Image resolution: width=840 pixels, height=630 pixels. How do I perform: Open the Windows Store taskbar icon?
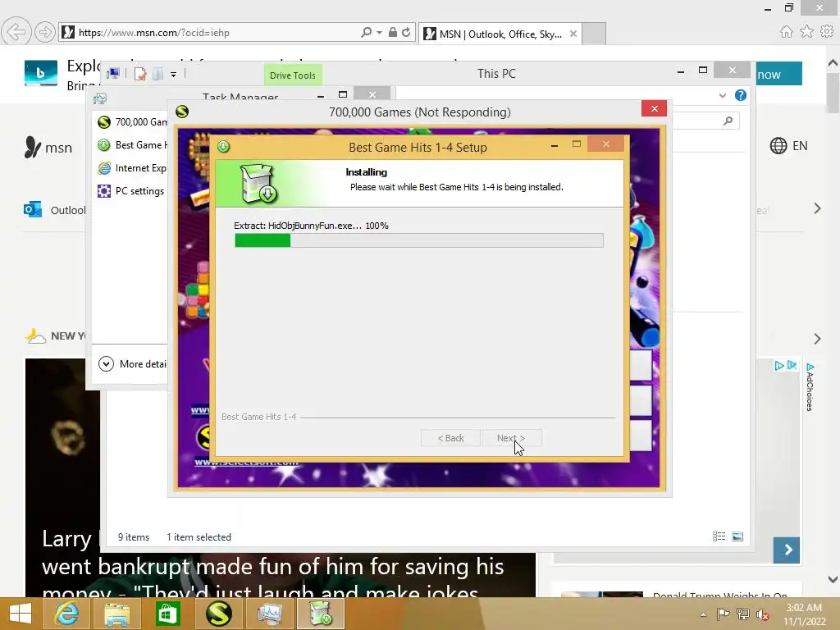pos(167,614)
